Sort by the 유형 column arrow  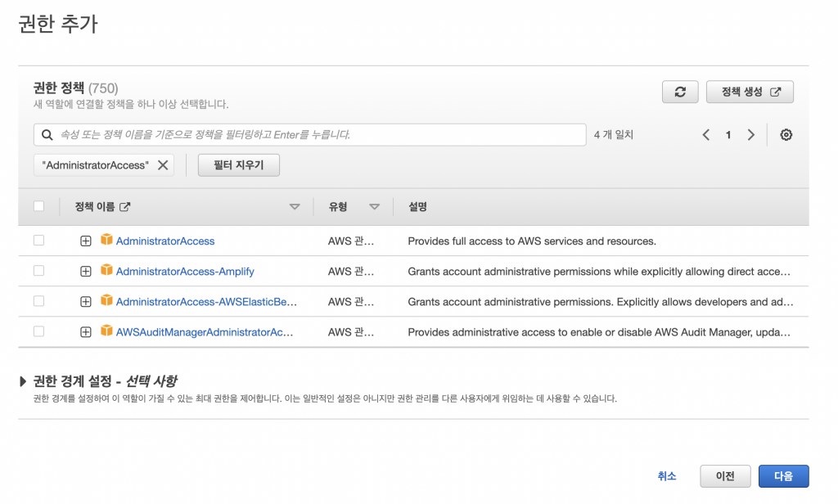(x=374, y=208)
